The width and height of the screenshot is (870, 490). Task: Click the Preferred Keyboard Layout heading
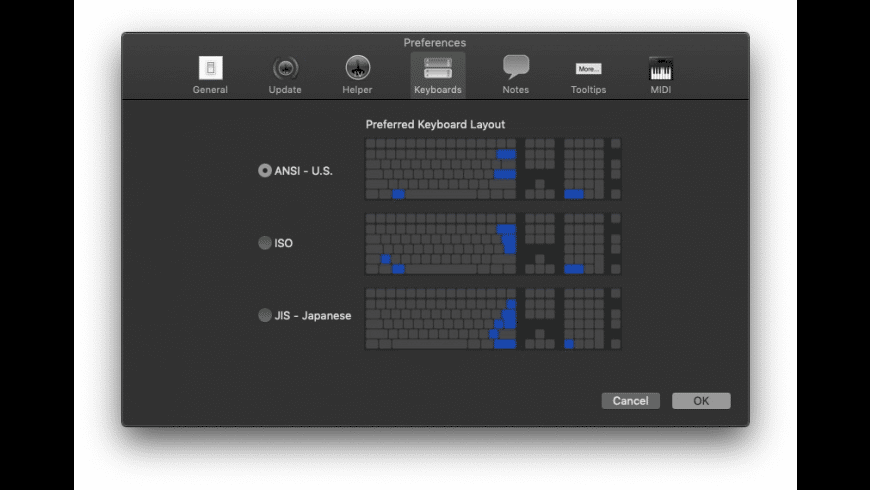coord(435,124)
